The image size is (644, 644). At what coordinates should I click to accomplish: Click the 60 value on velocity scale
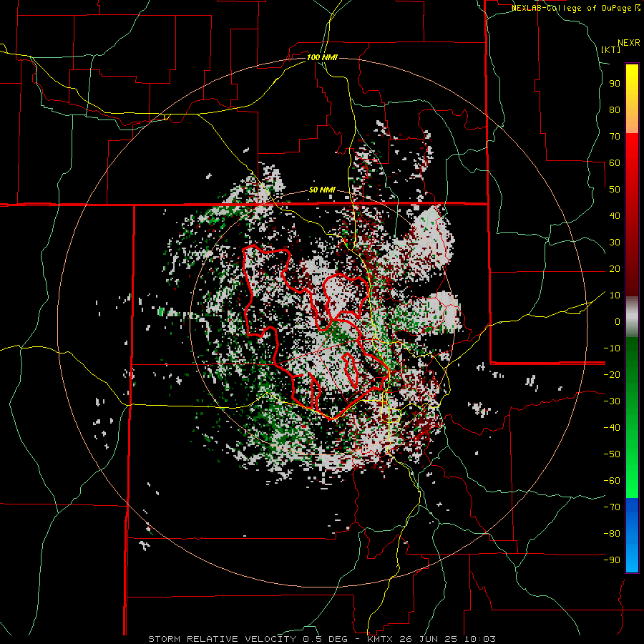615,162
